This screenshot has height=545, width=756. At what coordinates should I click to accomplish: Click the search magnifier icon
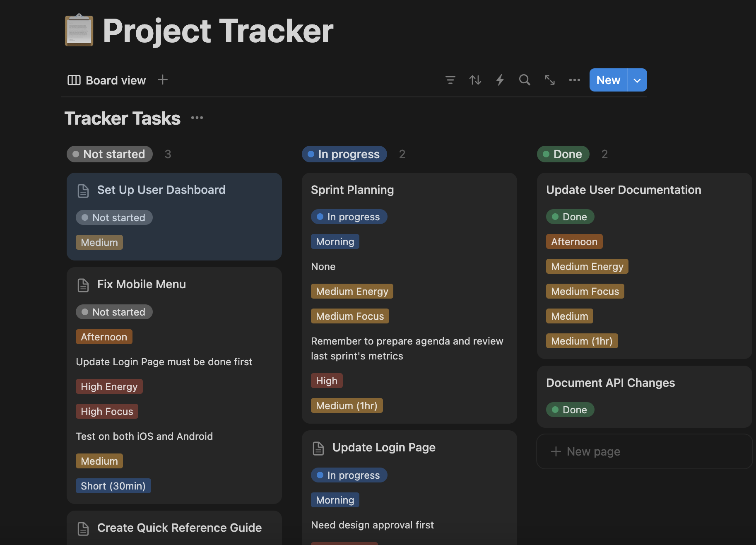tap(525, 80)
